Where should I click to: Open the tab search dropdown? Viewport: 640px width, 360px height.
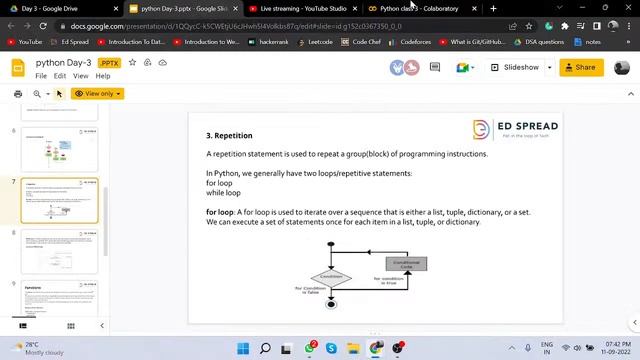(x=560, y=8)
